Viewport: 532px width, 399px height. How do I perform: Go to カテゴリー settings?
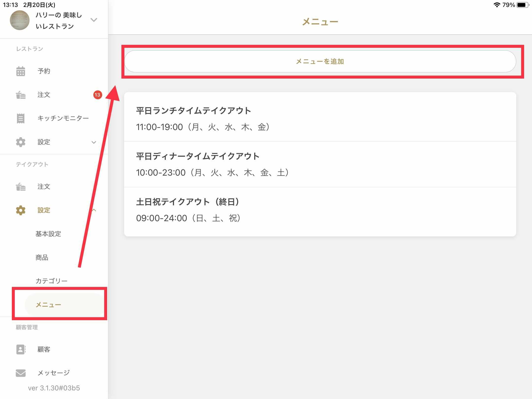51,281
